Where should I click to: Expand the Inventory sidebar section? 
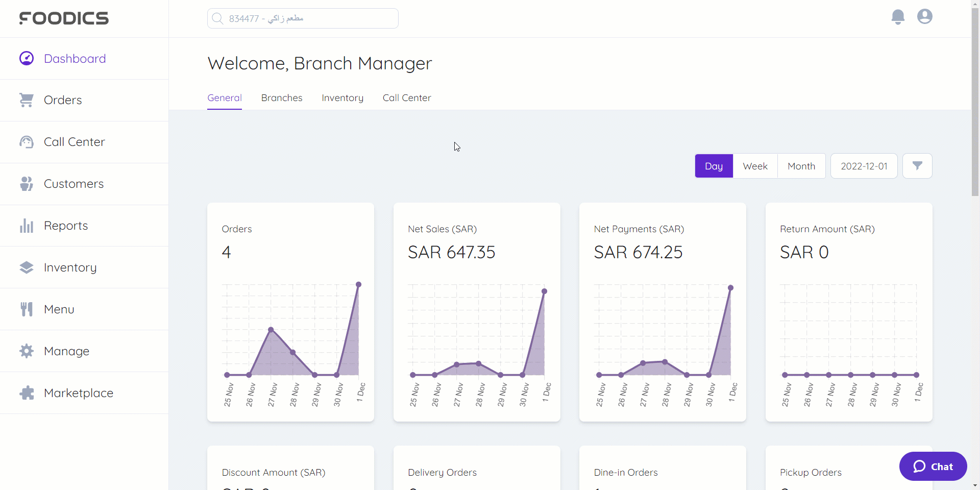(x=70, y=267)
